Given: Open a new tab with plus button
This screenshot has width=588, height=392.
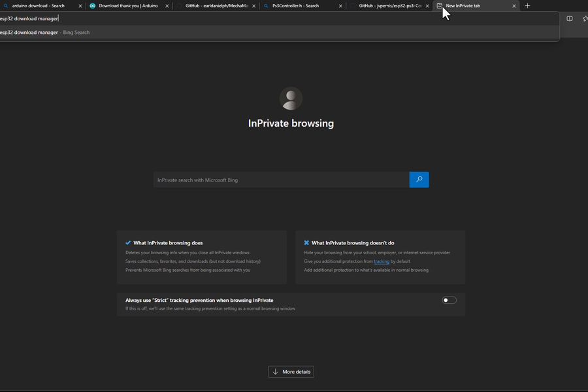Looking at the screenshot, I should click(528, 6).
